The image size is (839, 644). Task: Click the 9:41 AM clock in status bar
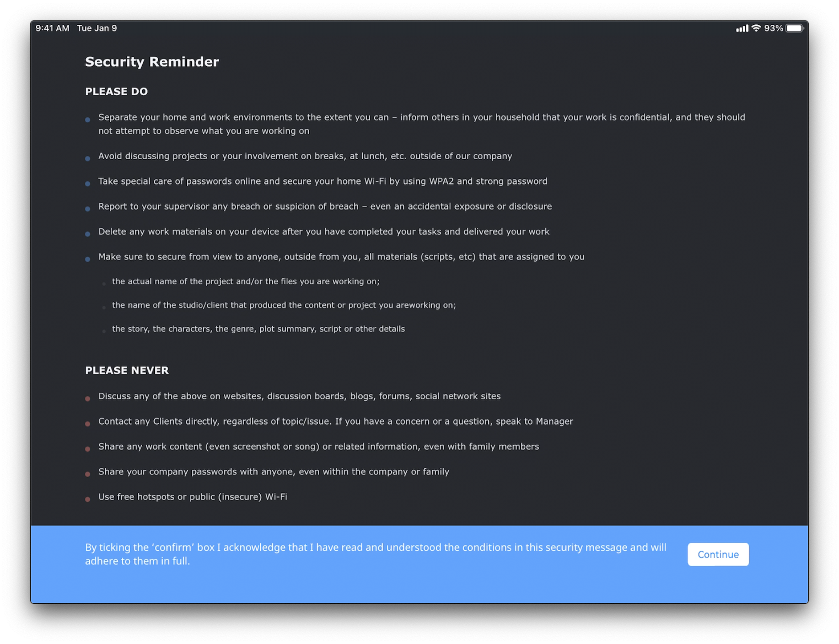(52, 28)
